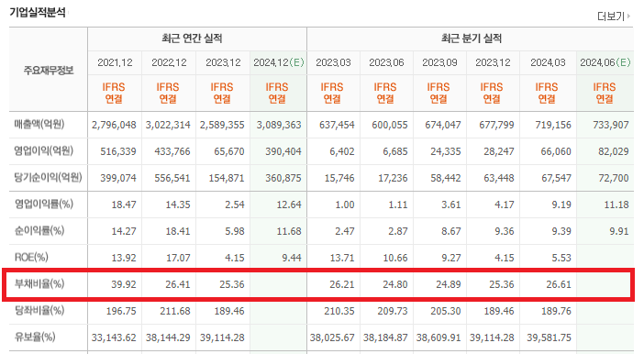
Task: Click the 2021.12 annual column header
Action: click(115, 62)
